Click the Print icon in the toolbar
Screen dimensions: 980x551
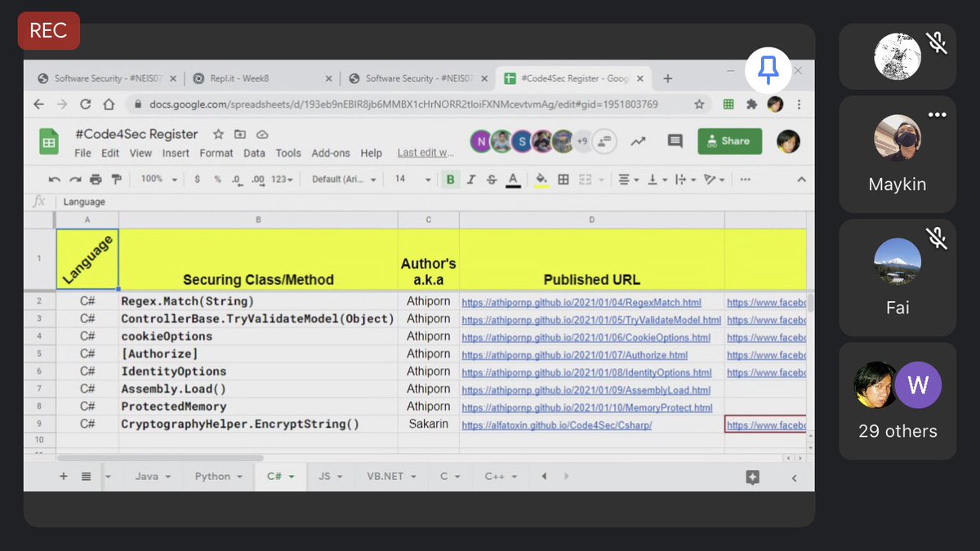96,180
